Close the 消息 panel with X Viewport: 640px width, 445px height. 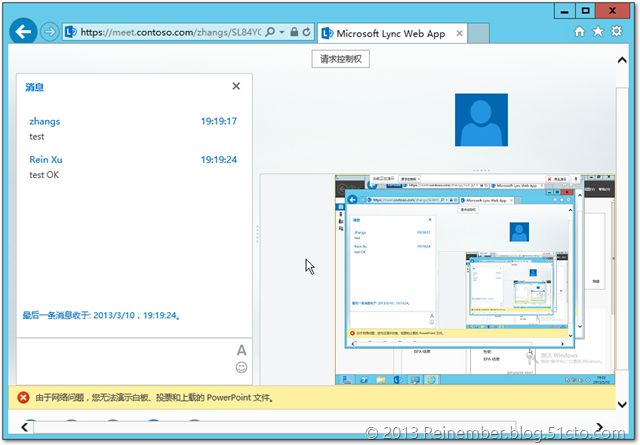pos(236,86)
